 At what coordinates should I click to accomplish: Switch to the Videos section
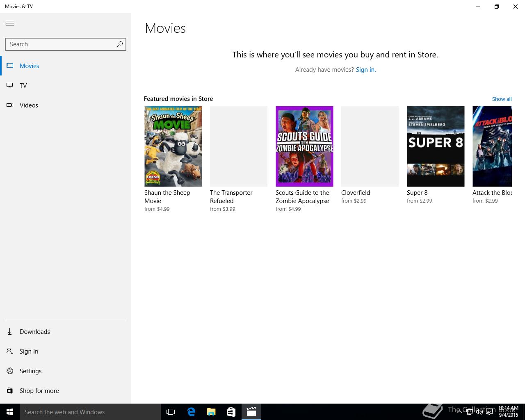point(66,105)
